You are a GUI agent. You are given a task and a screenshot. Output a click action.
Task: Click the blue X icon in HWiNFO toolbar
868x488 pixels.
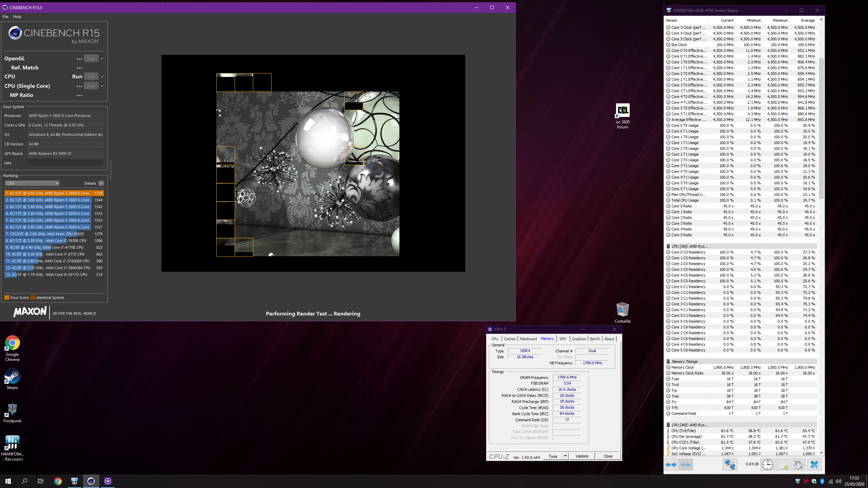tap(814, 464)
